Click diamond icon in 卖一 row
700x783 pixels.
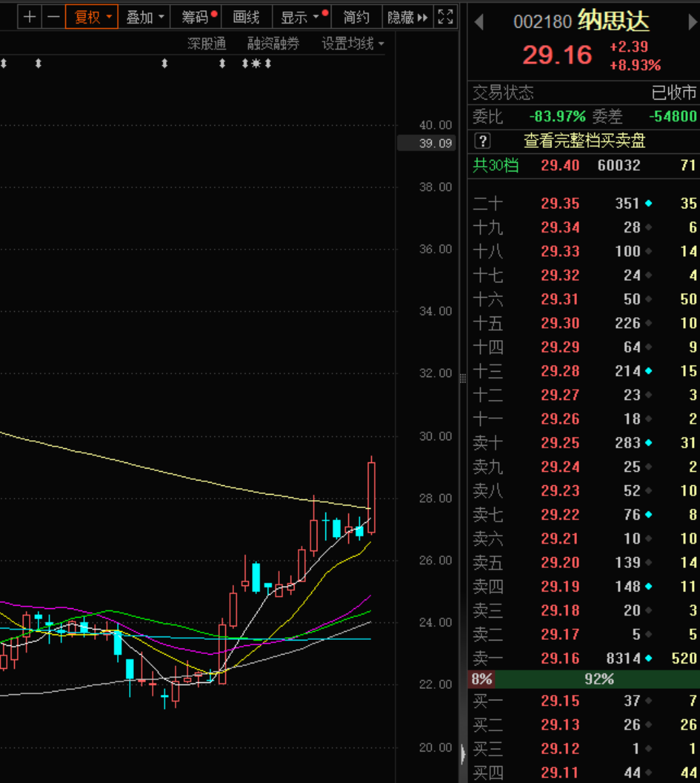[x=648, y=659]
